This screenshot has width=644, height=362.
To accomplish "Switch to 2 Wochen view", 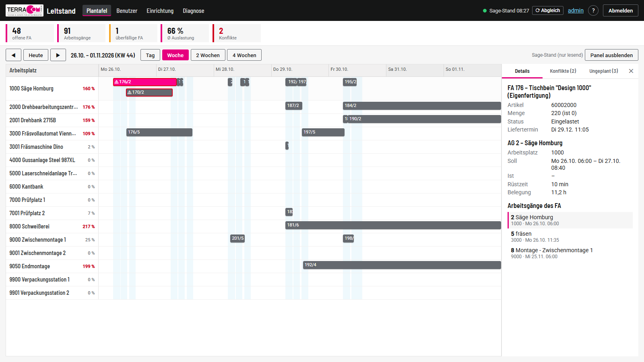I will (x=208, y=55).
